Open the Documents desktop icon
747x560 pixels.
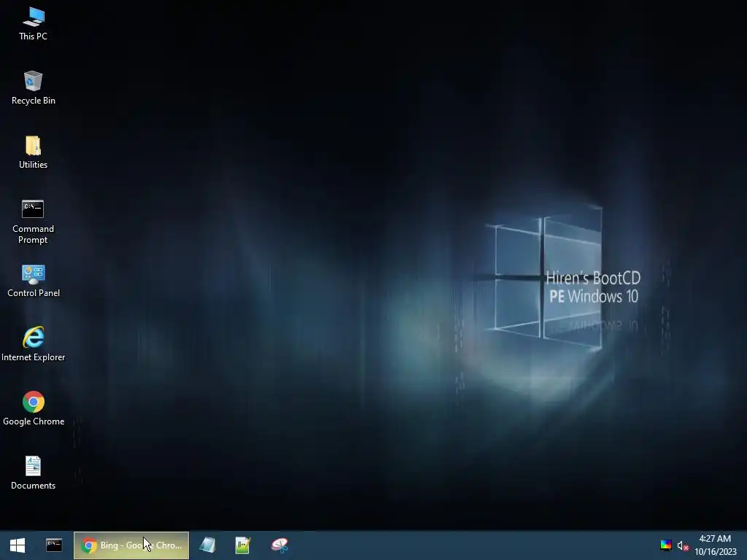tap(33, 472)
